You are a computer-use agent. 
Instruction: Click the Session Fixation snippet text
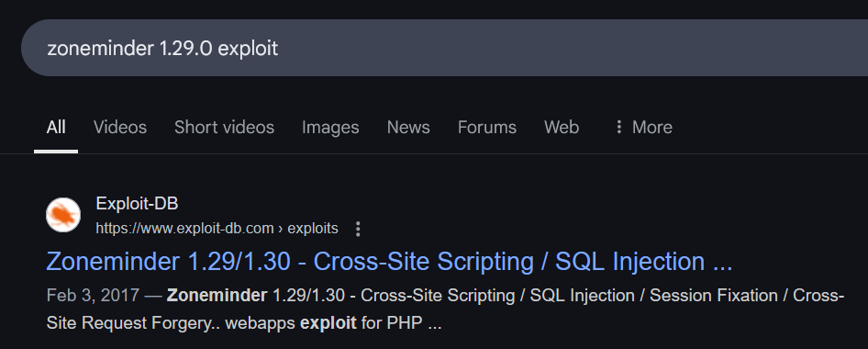[x=714, y=296]
